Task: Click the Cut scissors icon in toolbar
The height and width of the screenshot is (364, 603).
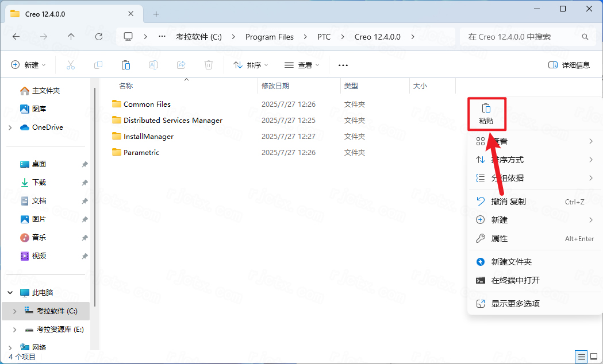Action: tap(70, 65)
